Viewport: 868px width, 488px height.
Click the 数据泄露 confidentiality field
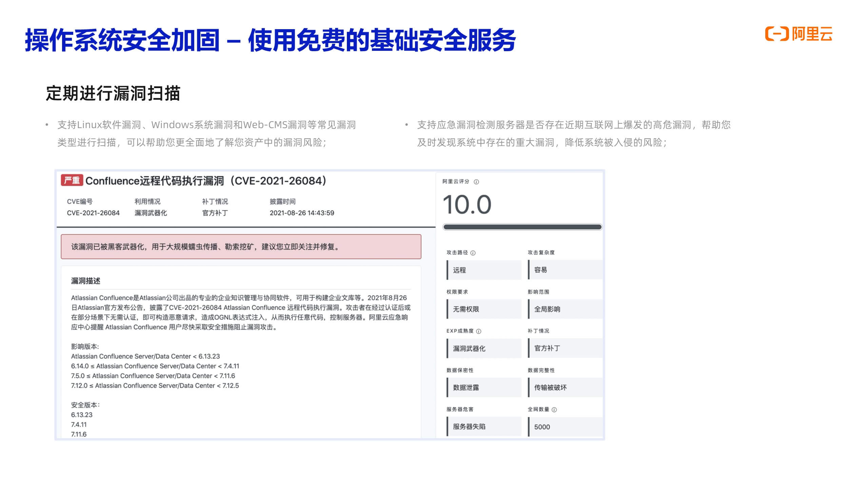click(x=484, y=387)
